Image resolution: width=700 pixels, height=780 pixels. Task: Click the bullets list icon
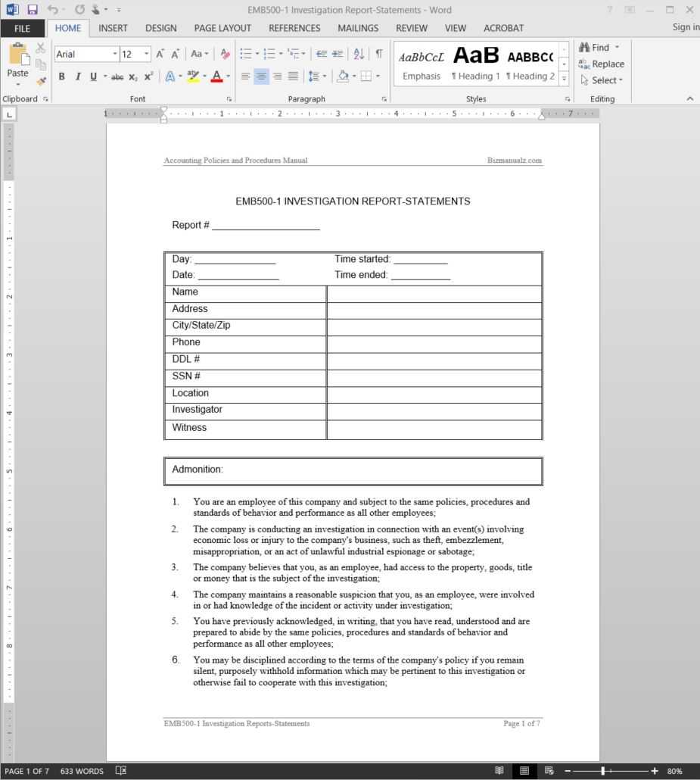pos(246,53)
